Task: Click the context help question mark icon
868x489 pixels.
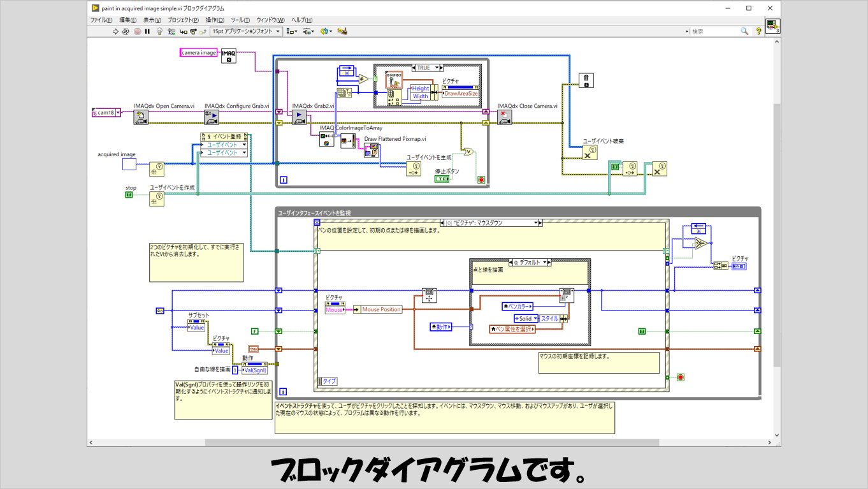Action: click(x=758, y=31)
